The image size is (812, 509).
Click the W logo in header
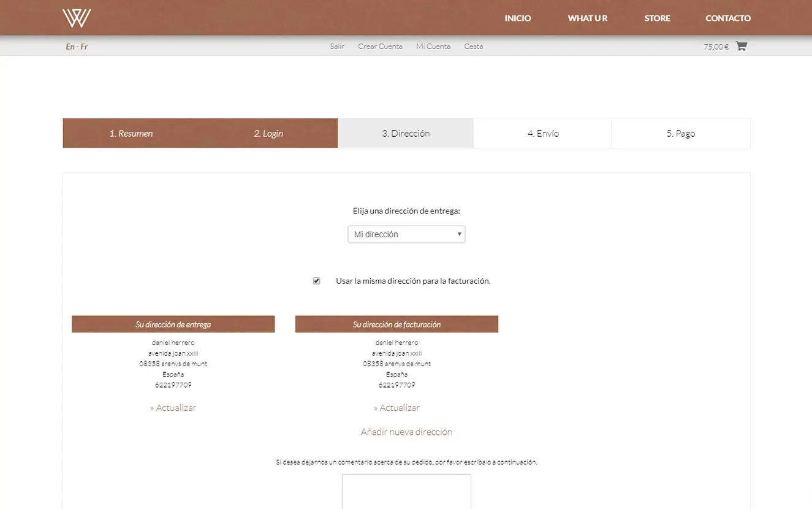(77, 18)
